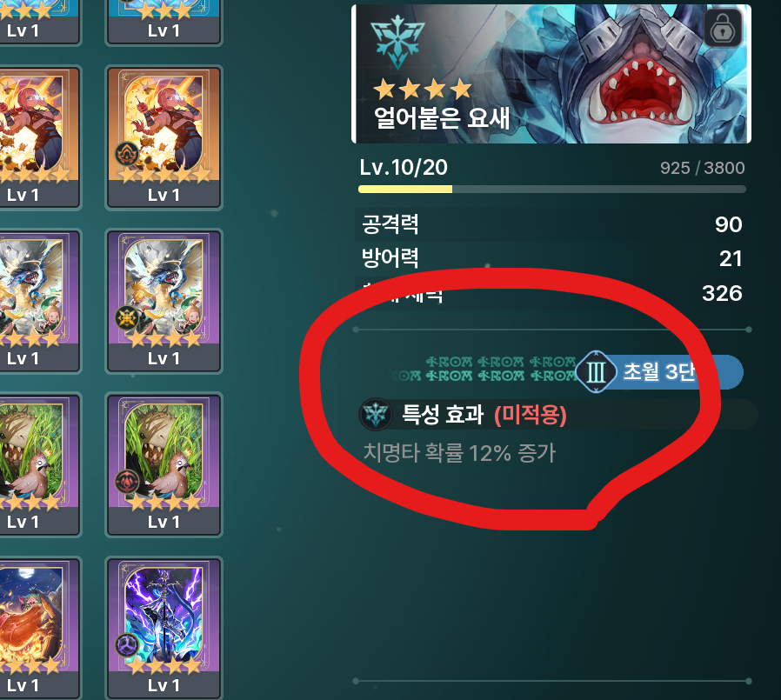This screenshot has width=781, height=700.
Task: Click the 얼어붙은 요새 card title
Action: pos(442,118)
